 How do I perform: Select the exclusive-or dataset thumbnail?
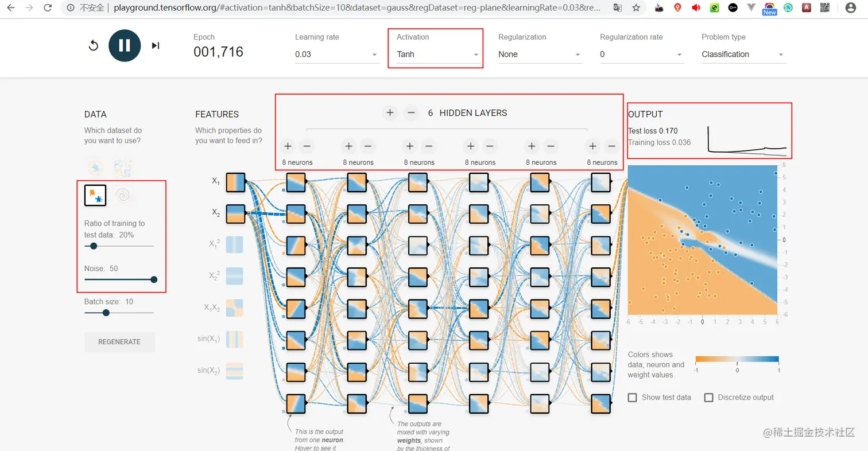124,167
